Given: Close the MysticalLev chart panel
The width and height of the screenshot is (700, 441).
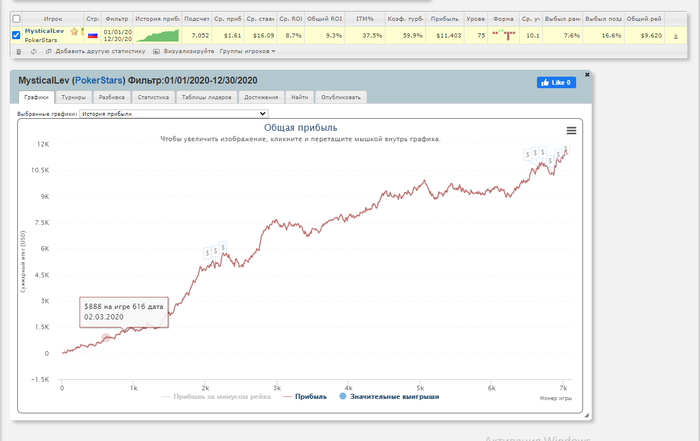Looking at the screenshot, I should tap(587, 75).
